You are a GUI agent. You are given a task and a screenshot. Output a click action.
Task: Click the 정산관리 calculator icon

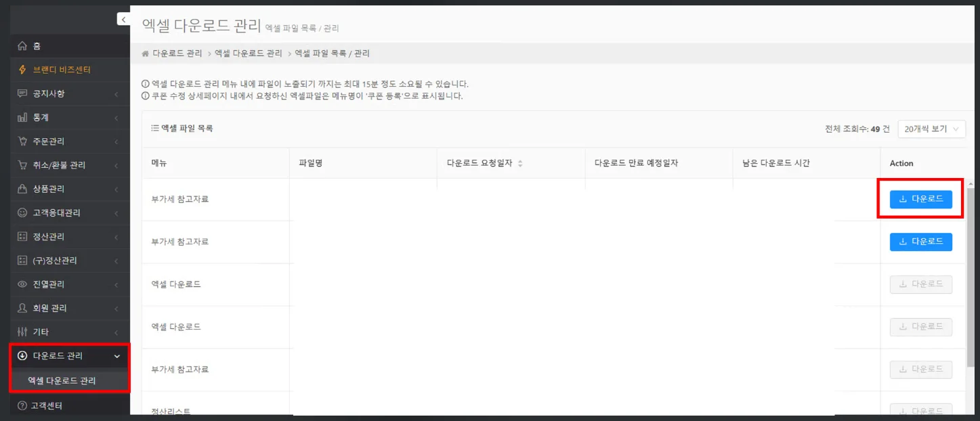(22, 237)
